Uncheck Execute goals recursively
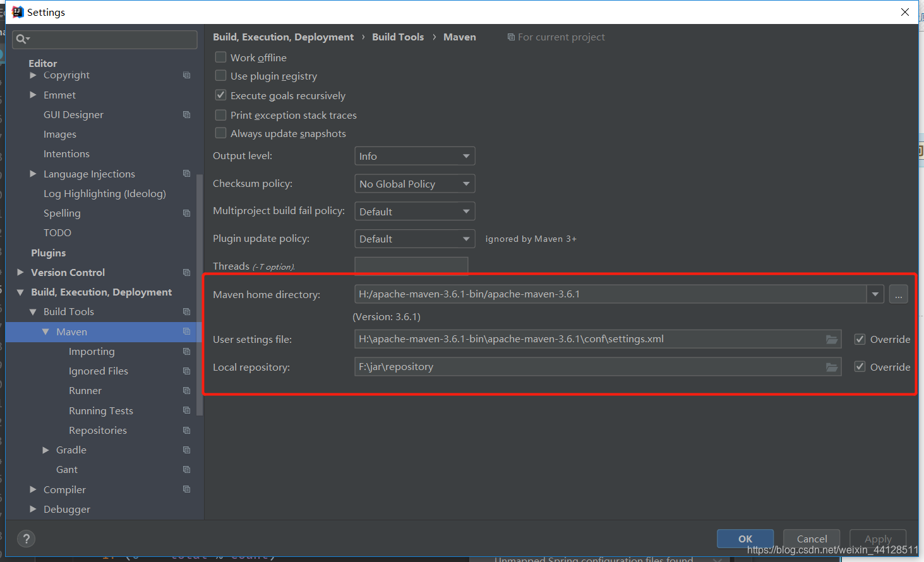 pyautogui.click(x=220, y=95)
